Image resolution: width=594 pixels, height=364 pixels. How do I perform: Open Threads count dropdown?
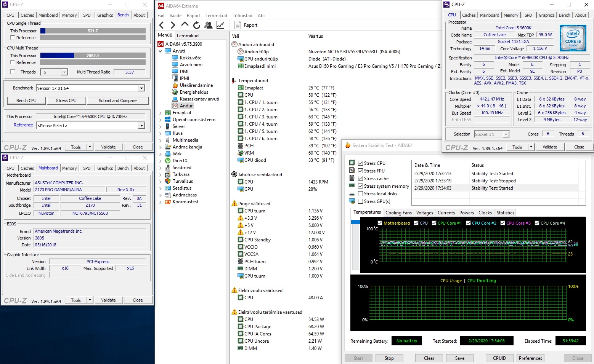coord(64,72)
